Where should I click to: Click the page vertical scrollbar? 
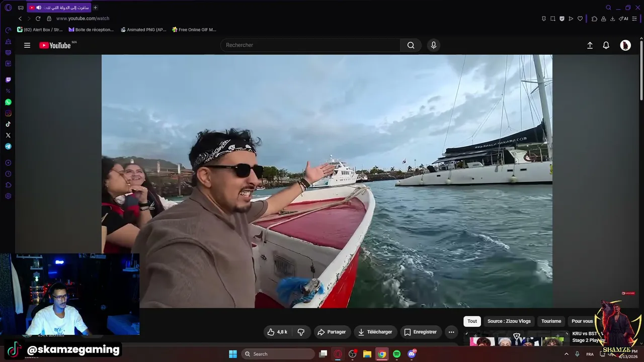[641, 70]
